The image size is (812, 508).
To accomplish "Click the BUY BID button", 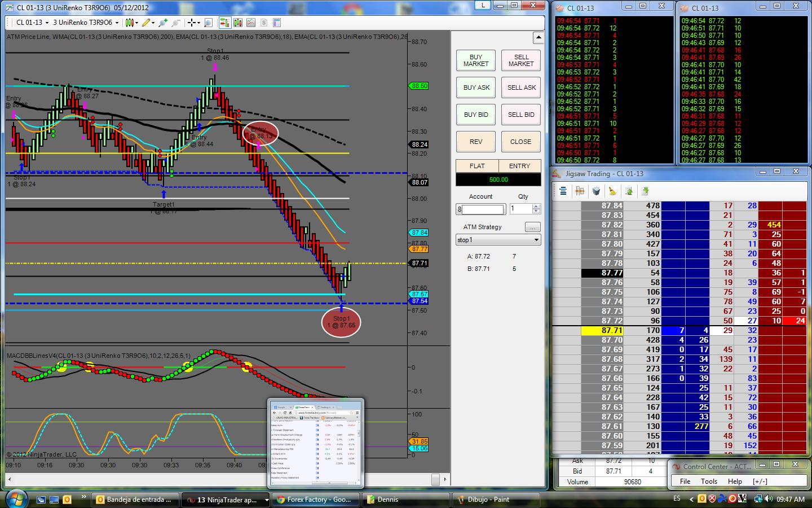I will click(x=476, y=115).
